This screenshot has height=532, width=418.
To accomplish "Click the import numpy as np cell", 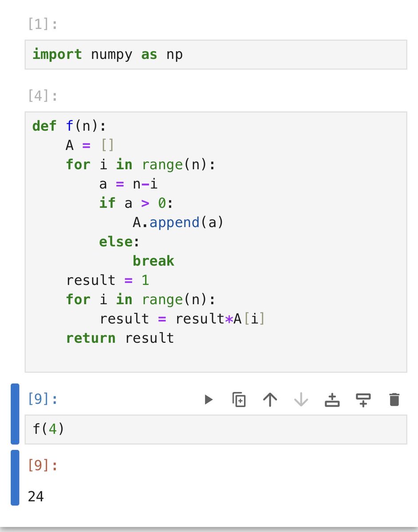I will pyautogui.click(x=216, y=55).
